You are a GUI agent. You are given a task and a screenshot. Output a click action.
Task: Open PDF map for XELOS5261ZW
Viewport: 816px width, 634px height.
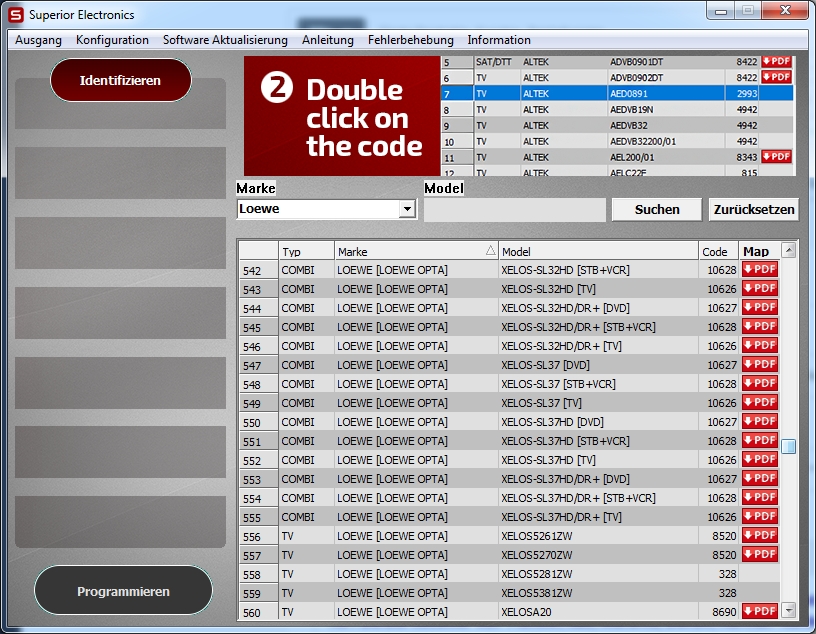(760, 536)
